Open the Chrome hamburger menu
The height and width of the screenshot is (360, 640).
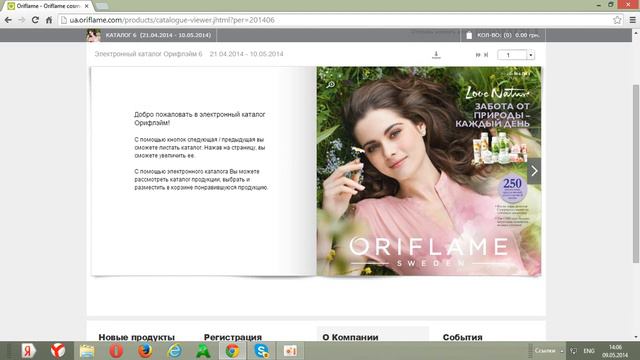[x=632, y=20]
